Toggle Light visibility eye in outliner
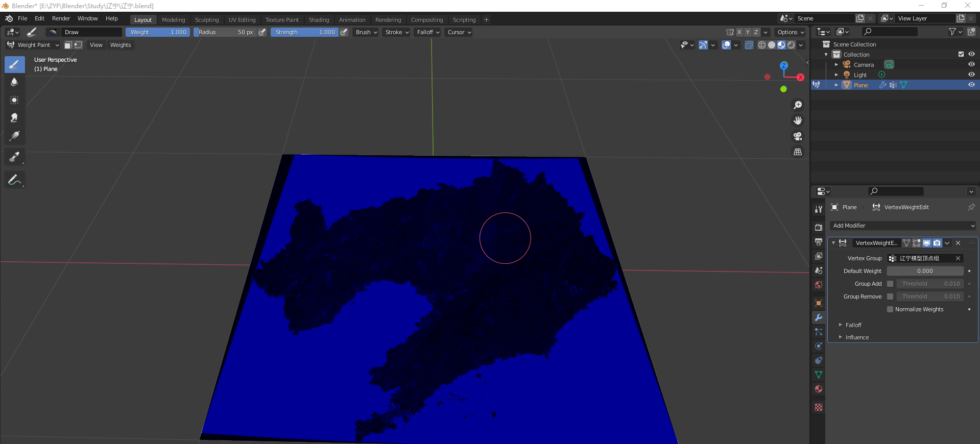The height and width of the screenshot is (444, 980). [x=971, y=75]
